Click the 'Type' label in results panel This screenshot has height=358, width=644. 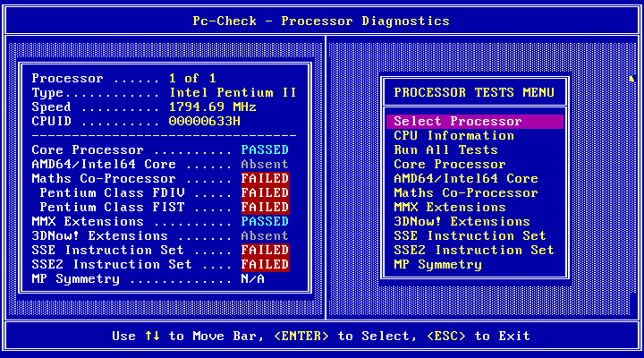coord(47,93)
